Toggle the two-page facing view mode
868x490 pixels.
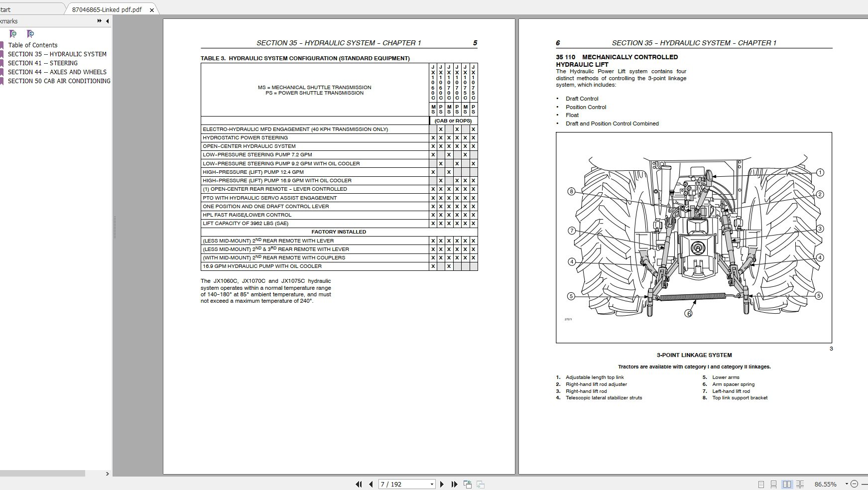pos(787,484)
